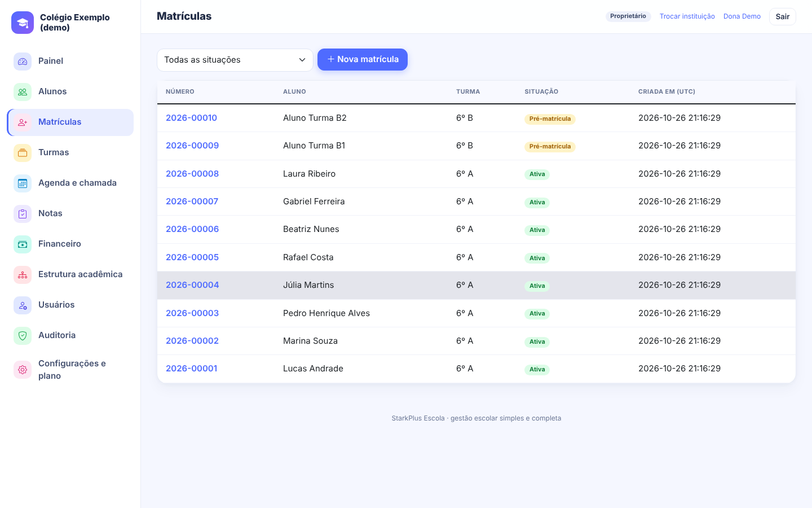This screenshot has width=812, height=508.
Task: Click the Financeiro money icon
Action: pyautogui.click(x=23, y=244)
